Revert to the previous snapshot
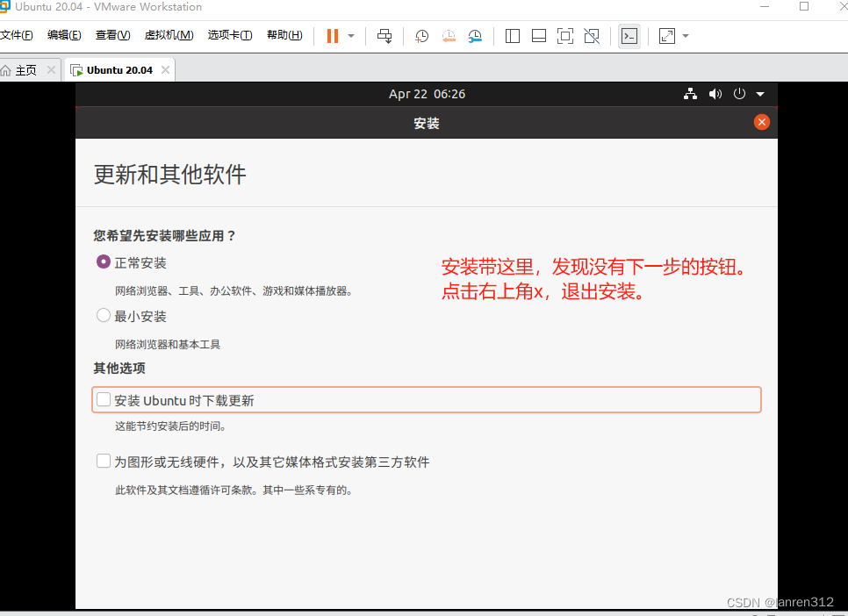Screen dimensions: 848x616 pyautogui.click(x=449, y=36)
